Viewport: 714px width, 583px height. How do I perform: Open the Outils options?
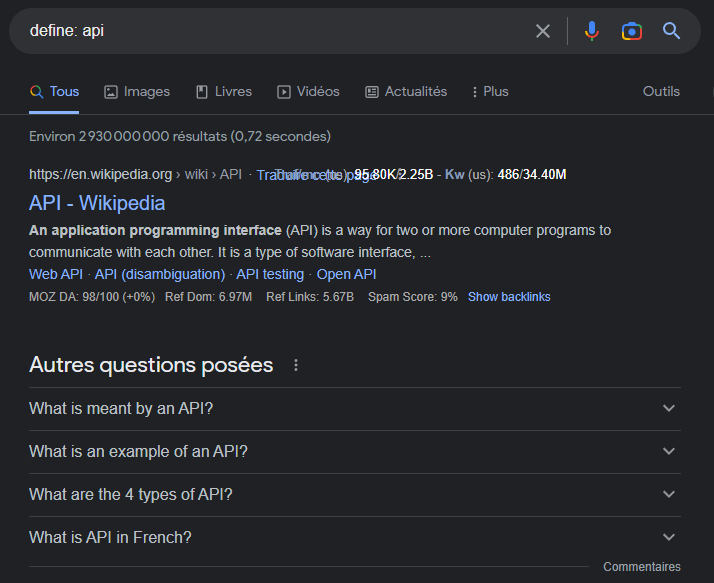click(661, 92)
